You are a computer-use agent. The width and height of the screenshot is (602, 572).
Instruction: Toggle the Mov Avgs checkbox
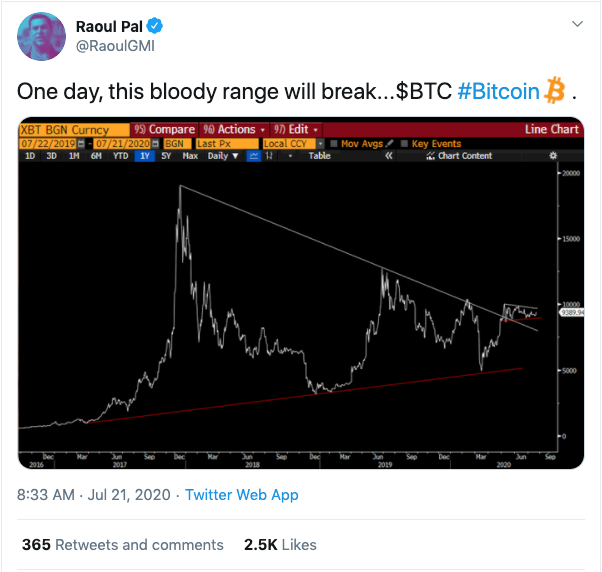point(334,144)
